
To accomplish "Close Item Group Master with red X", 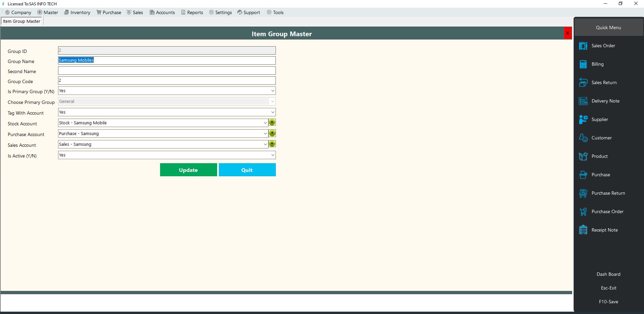I will point(567,33).
